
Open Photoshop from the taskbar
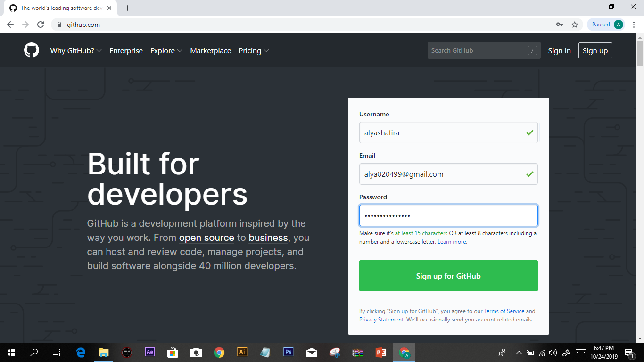coord(288,352)
